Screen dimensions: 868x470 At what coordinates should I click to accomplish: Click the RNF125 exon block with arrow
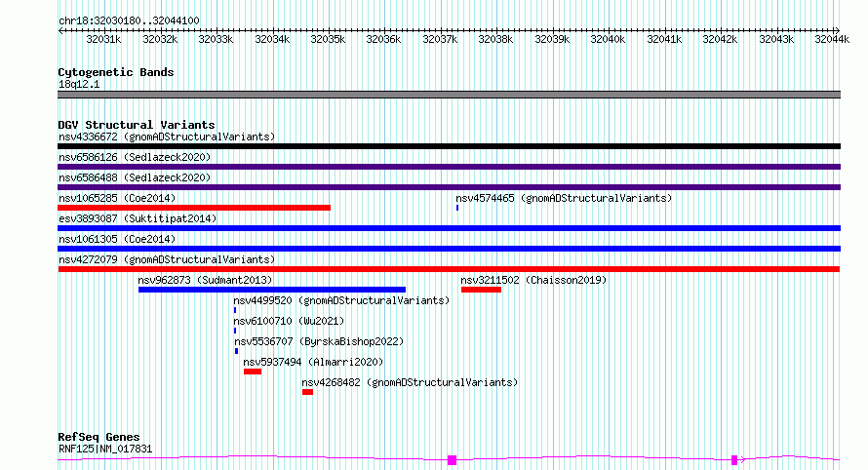(x=734, y=460)
